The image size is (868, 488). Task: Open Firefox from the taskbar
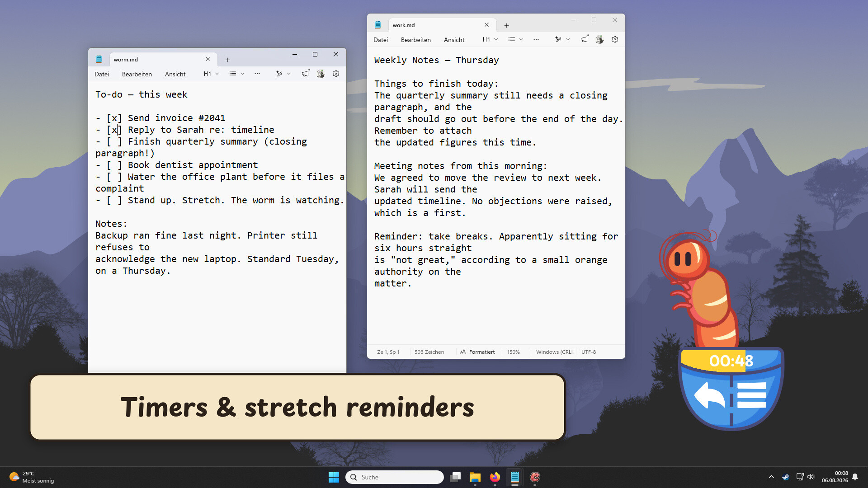[495, 477]
